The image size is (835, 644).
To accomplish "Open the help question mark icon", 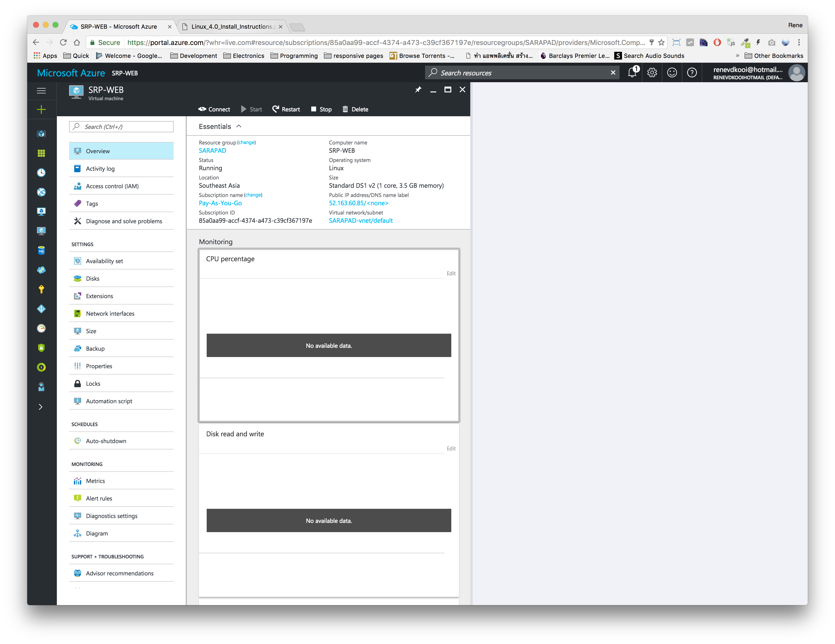I will tap(692, 73).
